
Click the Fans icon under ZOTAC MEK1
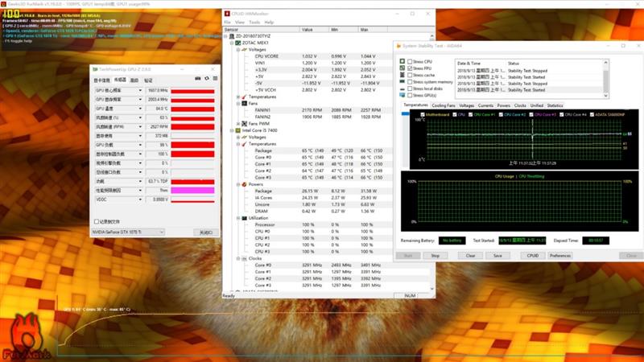(245, 104)
